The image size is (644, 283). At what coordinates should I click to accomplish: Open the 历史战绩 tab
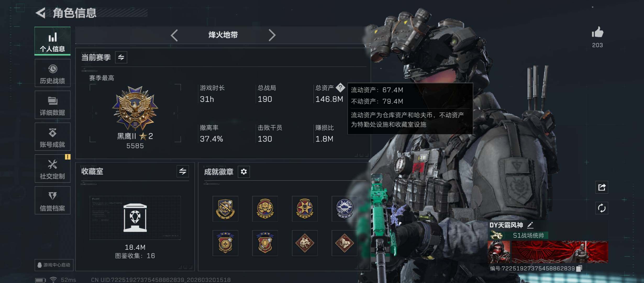coord(53,73)
